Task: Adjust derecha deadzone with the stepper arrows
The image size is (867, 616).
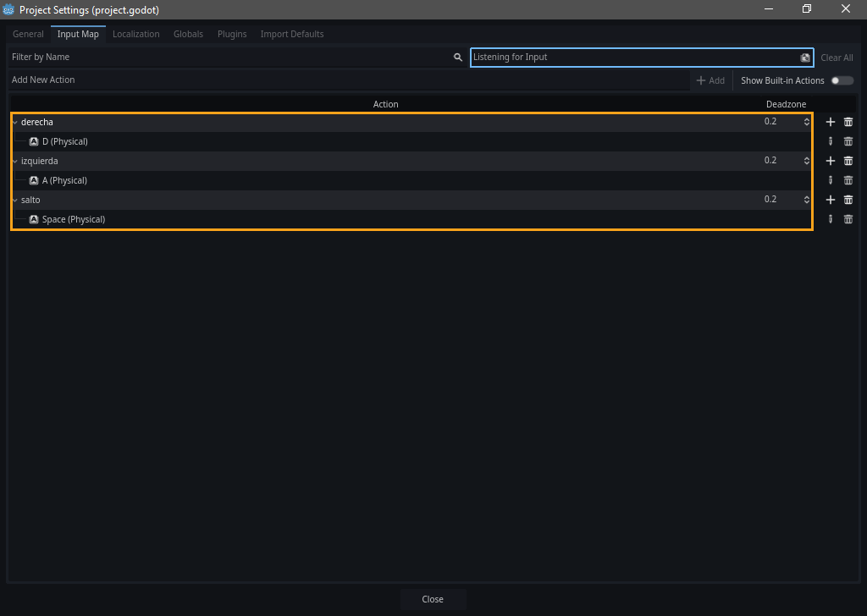Action: (806, 122)
